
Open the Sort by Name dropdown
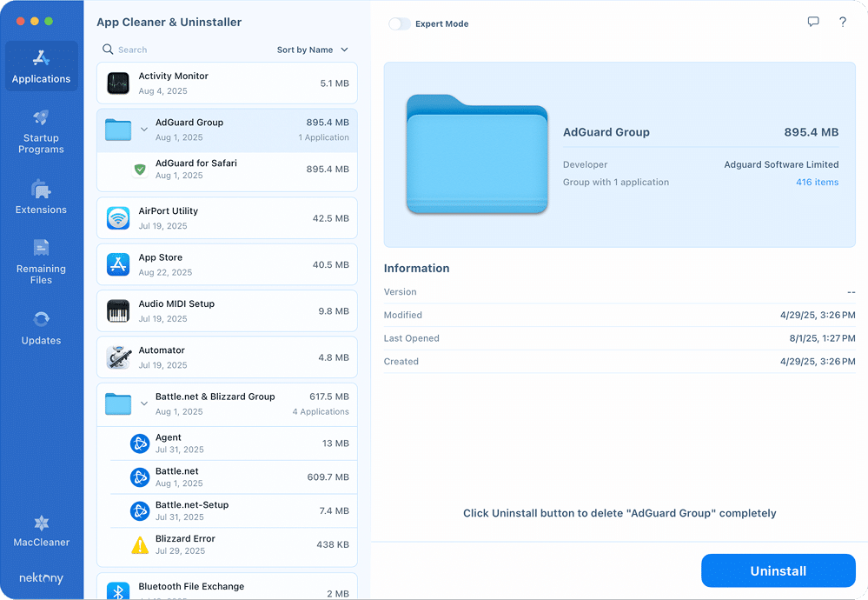coord(312,50)
